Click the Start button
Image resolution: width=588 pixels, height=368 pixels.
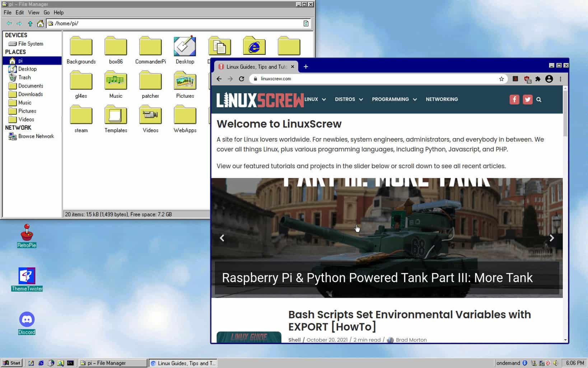[x=12, y=363]
